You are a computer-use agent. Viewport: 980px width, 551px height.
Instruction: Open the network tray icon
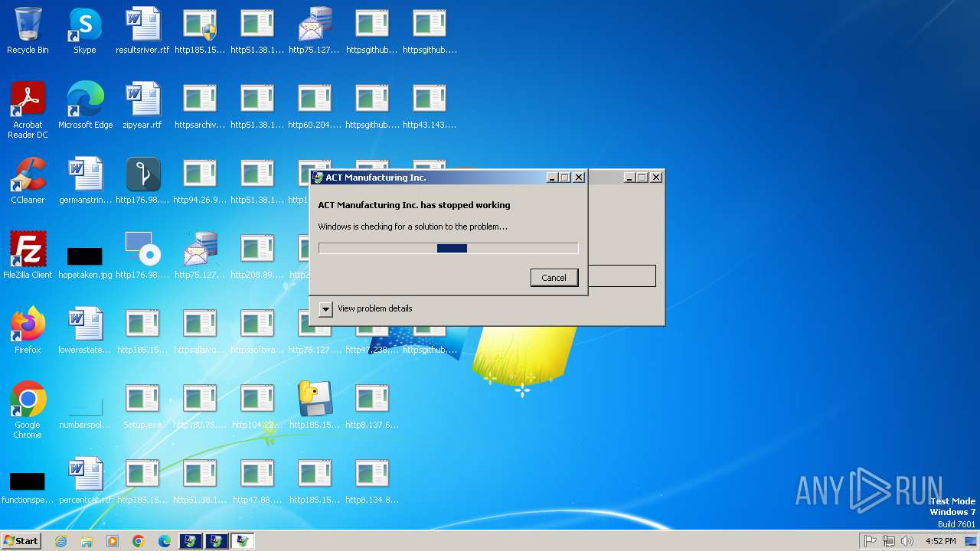[889, 541]
